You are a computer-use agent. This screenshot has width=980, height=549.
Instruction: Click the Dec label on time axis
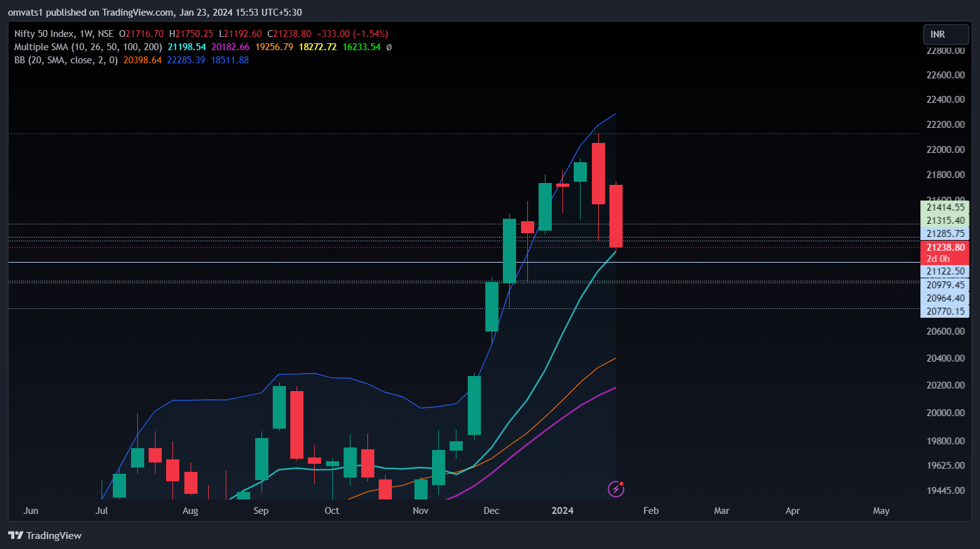[x=492, y=511]
